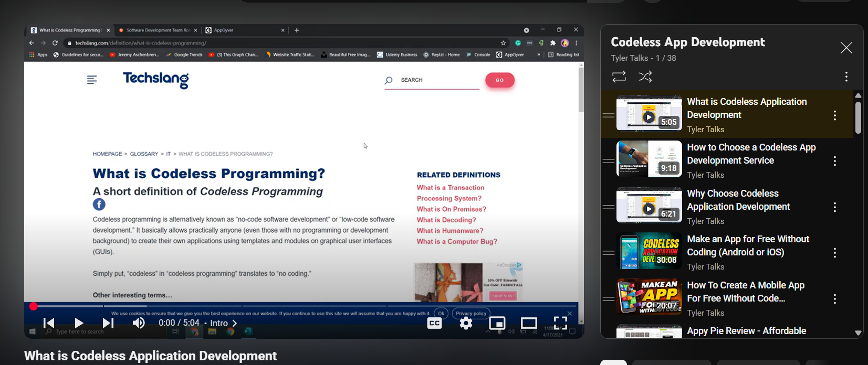The width and height of the screenshot is (868, 365).
Task: Open the miniplayer
Action: click(x=497, y=323)
